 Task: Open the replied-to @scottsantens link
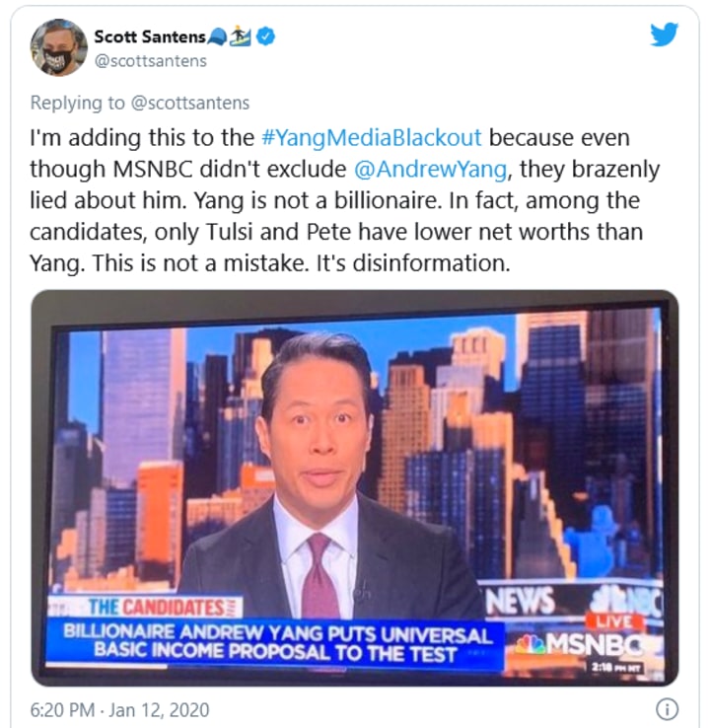click(190, 103)
